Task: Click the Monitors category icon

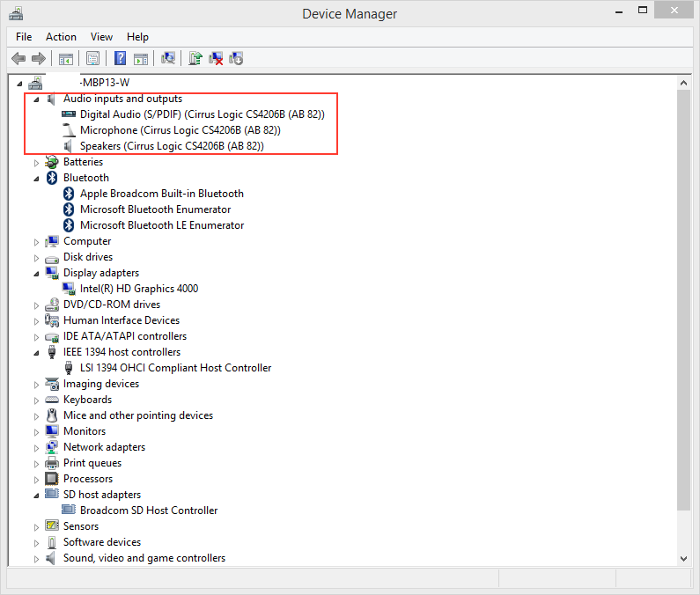Action: tap(52, 431)
